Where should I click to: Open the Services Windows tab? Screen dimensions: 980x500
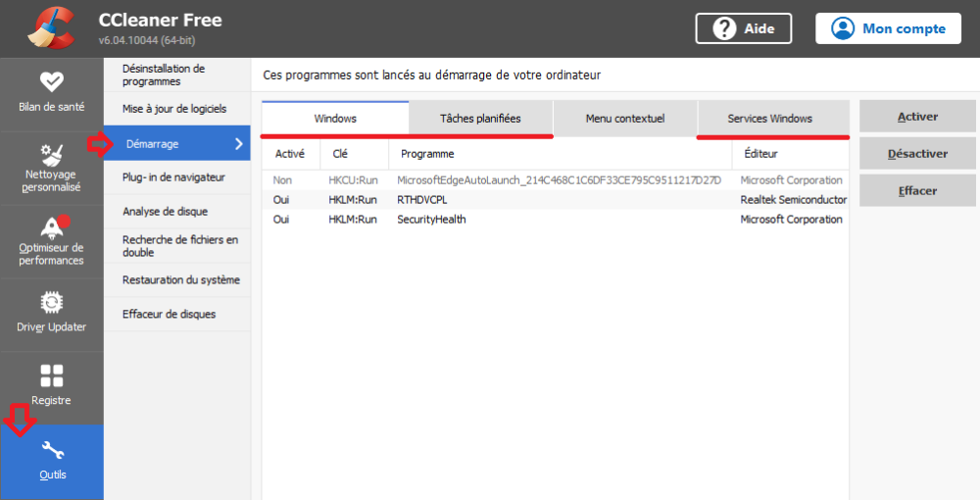(769, 119)
